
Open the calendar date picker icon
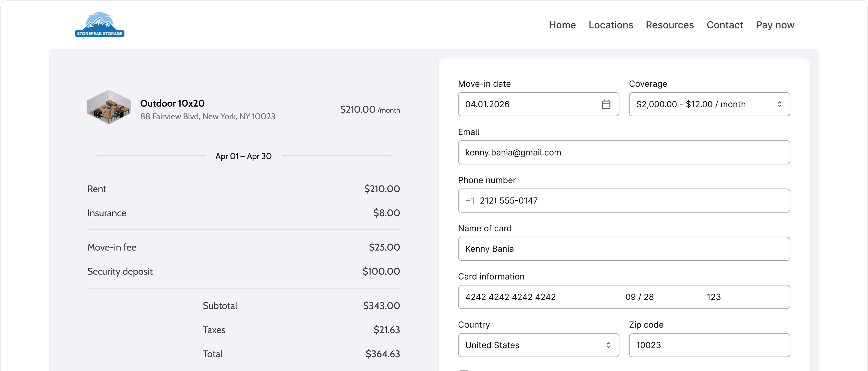(606, 104)
